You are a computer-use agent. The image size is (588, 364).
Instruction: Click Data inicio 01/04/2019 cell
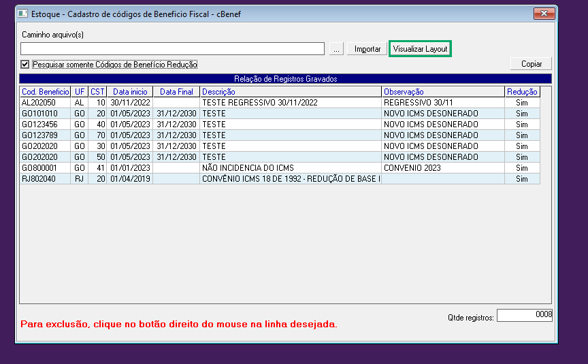point(130,179)
